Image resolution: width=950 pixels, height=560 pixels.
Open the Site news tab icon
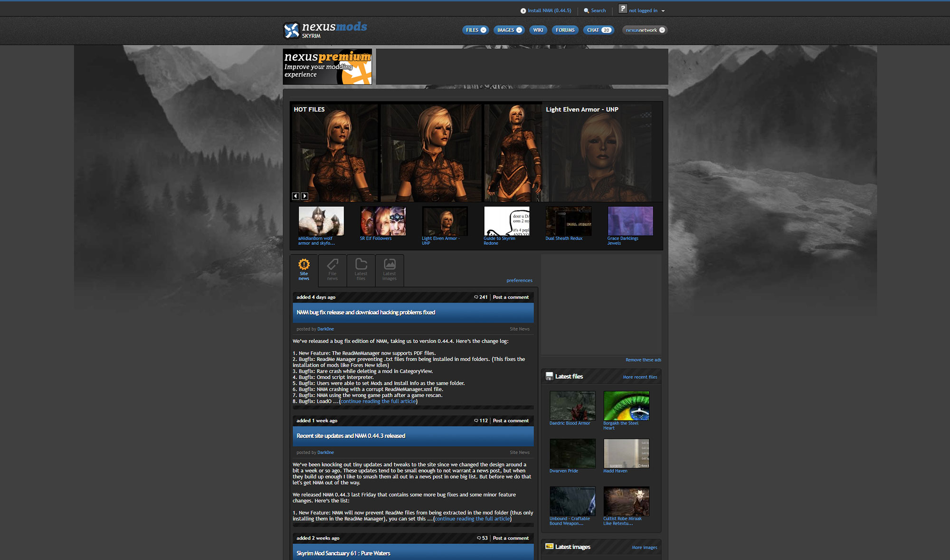coord(304,264)
